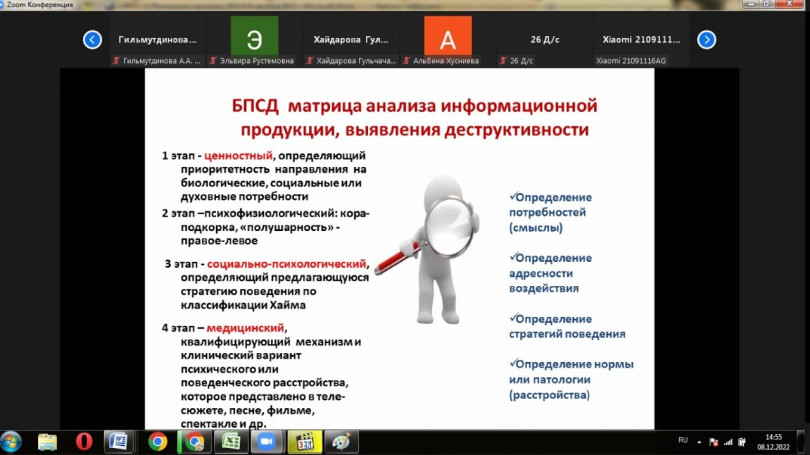810x455 pixels.
Task: Select the Гильмутдинова participant video tile
Action: [x=158, y=41]
